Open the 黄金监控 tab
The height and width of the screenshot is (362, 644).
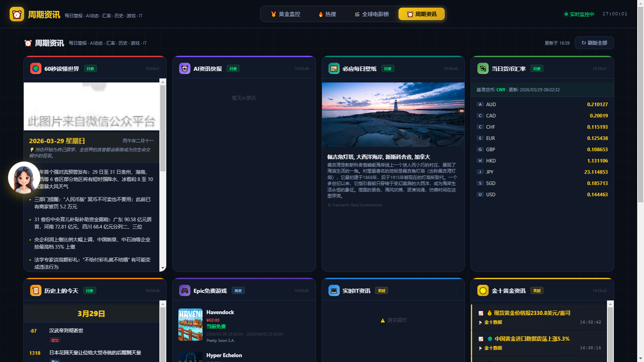pyautogui.click(x=285, y=14)
